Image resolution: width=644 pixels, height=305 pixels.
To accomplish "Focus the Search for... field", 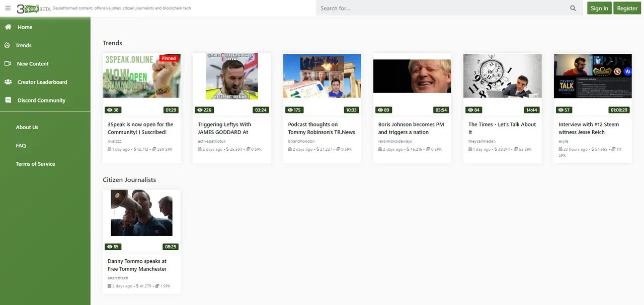I will point(442,8).
